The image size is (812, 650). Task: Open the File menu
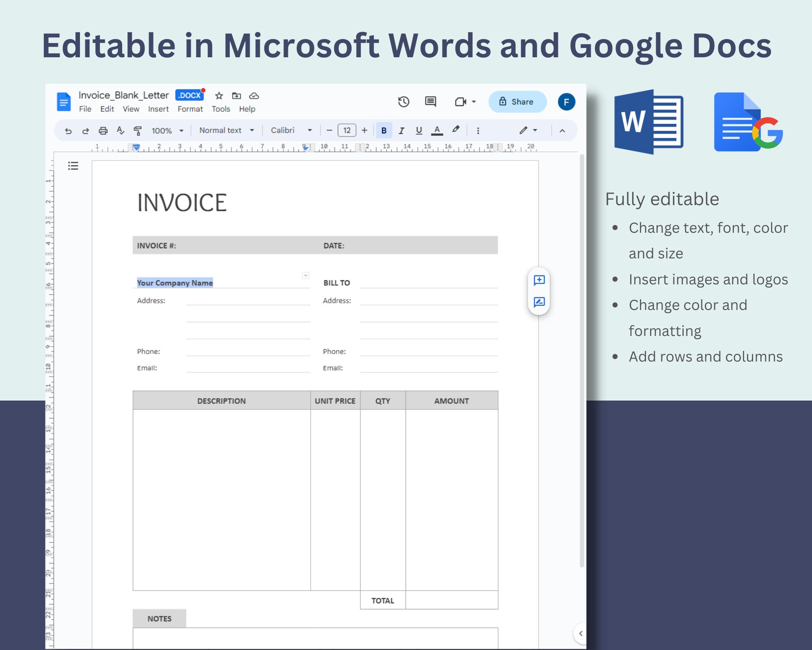click(x=85, y=109)
